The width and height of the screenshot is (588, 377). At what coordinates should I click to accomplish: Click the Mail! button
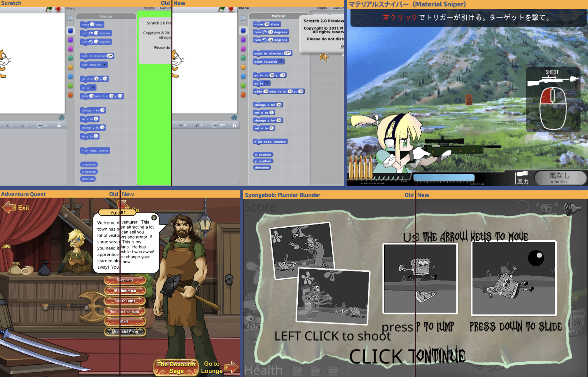tap(125, 322)
